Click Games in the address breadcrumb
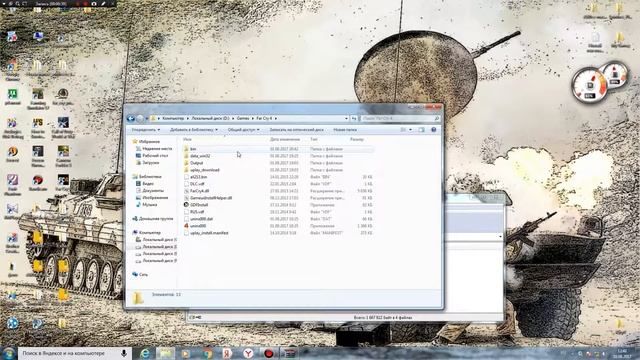The height and width of the screenshot is (360, 640). click(243, 118)
